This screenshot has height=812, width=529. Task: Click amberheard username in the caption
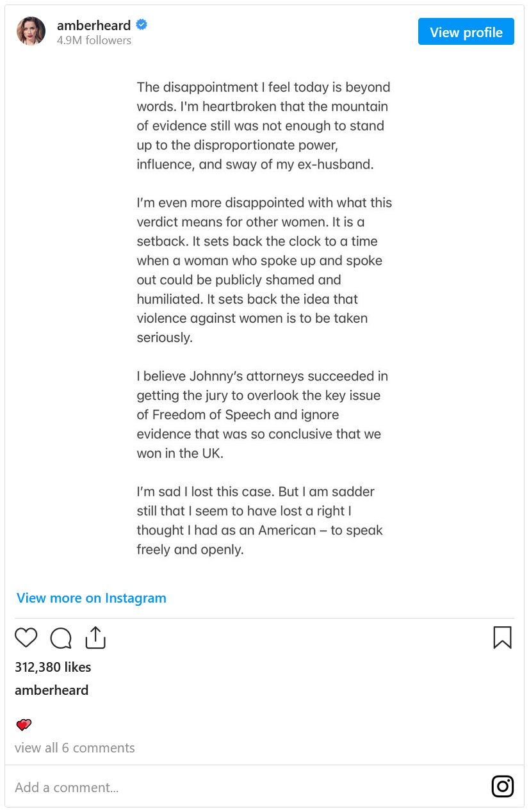coord(52,690)
